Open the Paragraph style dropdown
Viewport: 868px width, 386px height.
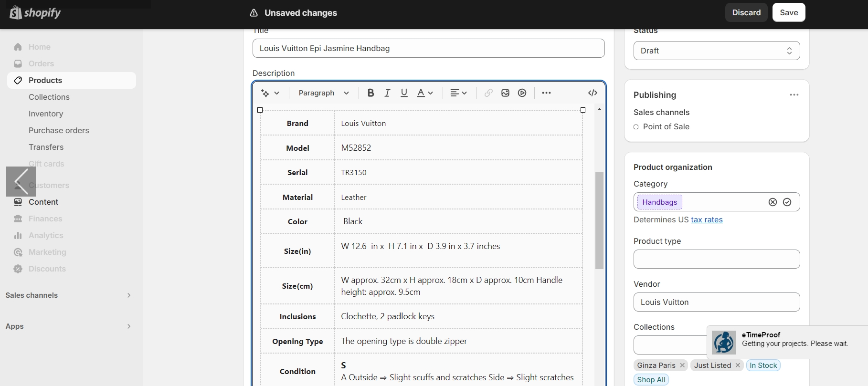click(x=324, y=93)
